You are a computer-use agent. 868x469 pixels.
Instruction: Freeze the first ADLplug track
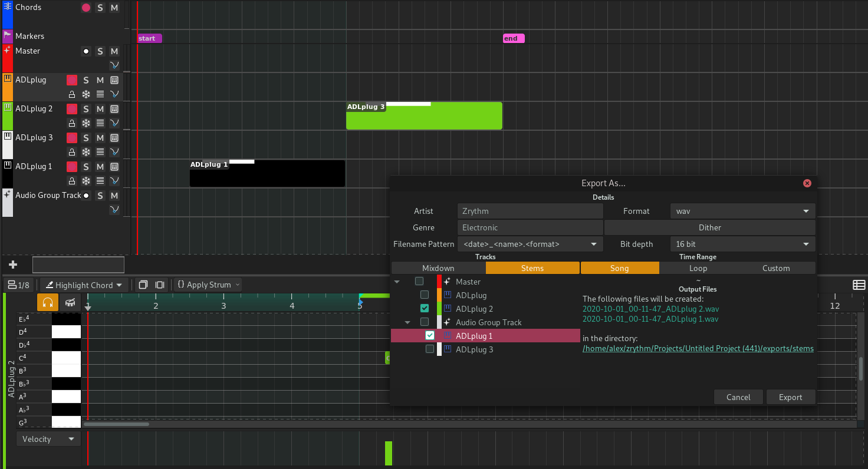click(86, 94)
